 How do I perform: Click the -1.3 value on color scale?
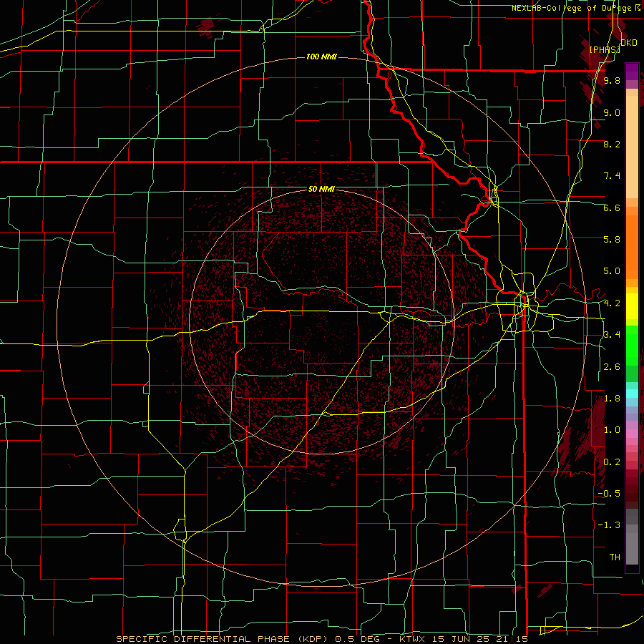(609, 525)
